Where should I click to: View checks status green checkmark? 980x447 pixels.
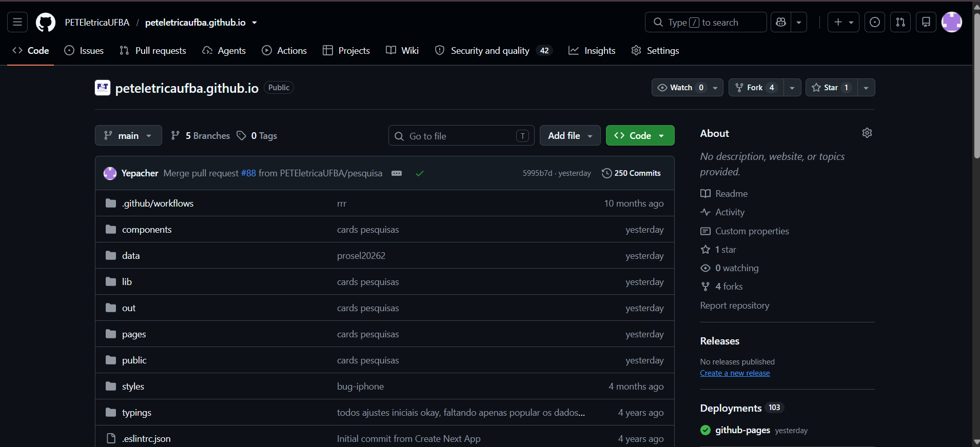(420, 173)
